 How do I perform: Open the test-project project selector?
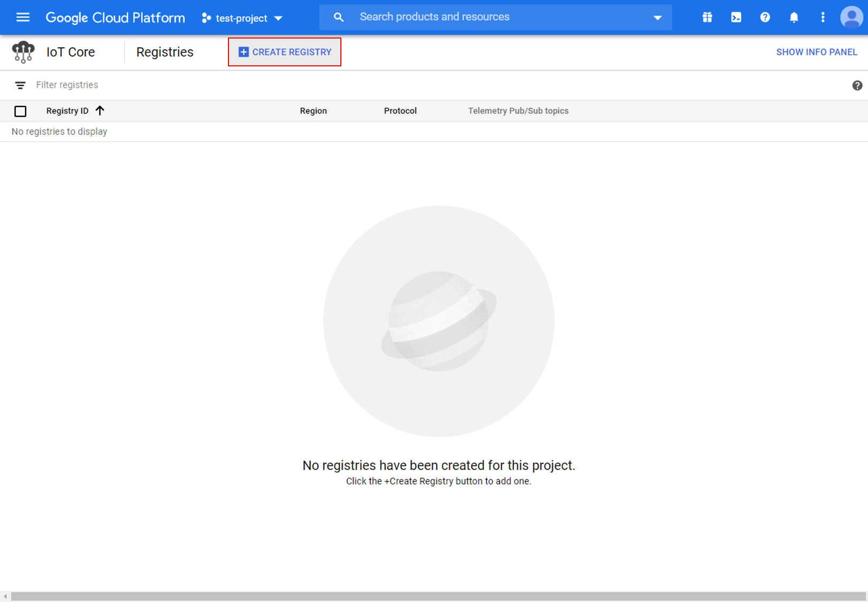[x=242, y=18]
